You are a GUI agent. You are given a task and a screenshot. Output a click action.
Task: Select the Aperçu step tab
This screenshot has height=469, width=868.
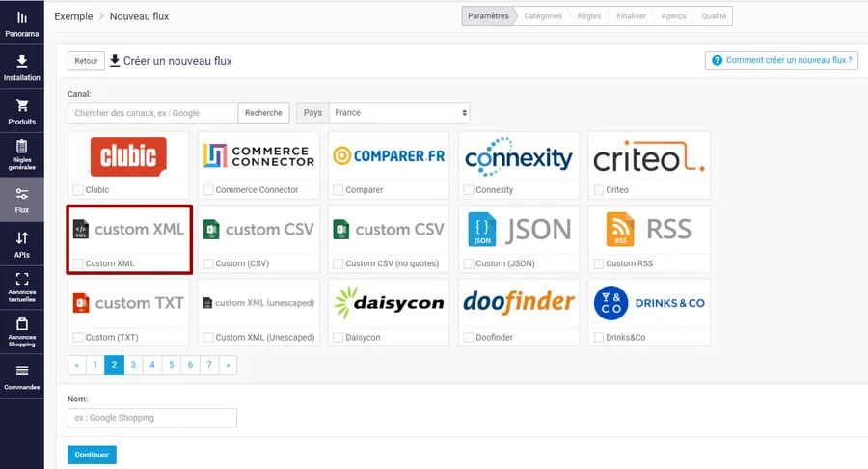coord(674,16)
